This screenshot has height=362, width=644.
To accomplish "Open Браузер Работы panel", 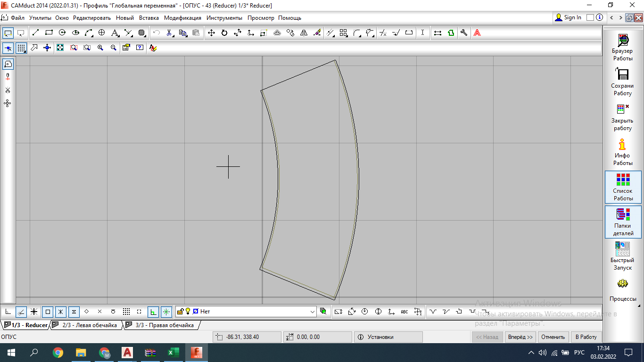I will pyautogui.click(x=622, y=47).
